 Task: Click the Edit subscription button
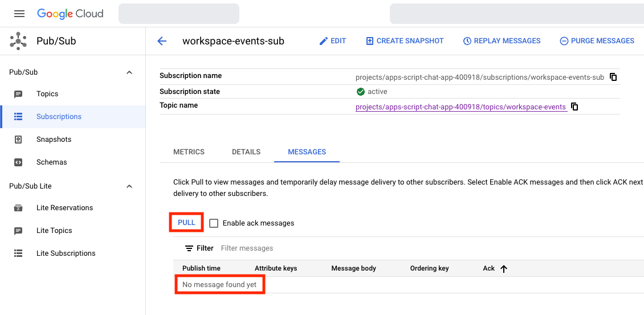(332, 41)
